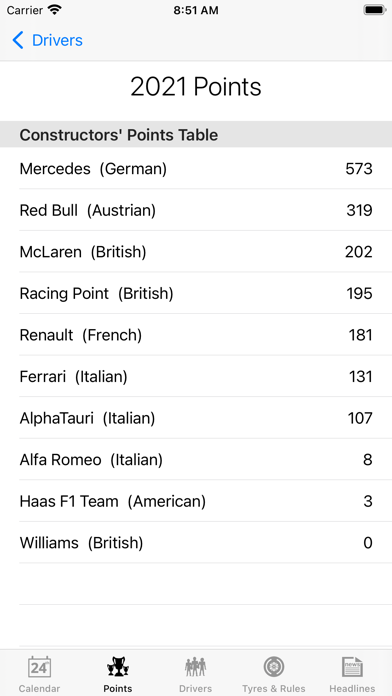The image size is (392, 696).
Task: Go back to Drivers screen
Action: point(48,40)
